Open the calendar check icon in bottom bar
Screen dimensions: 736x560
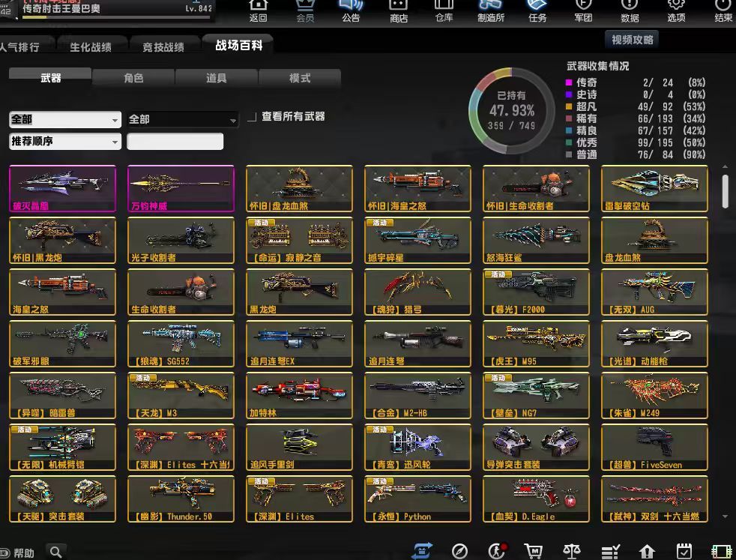coord(684,551)
